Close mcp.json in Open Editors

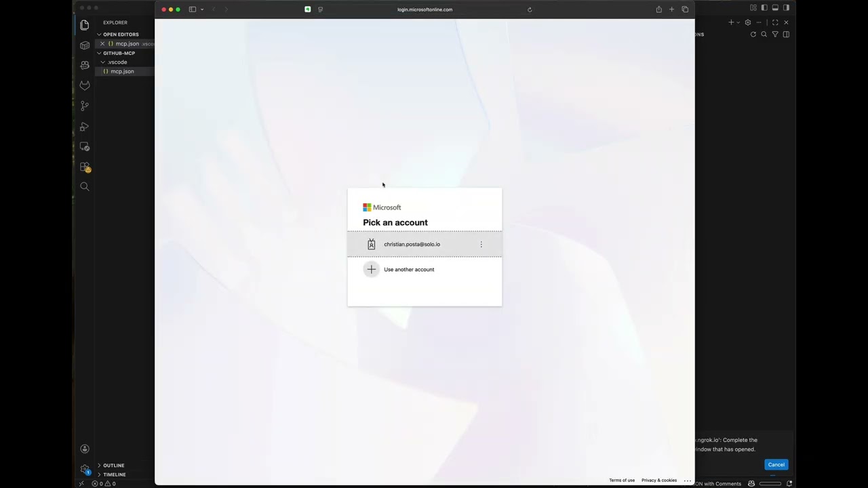pyautogui.click(x=102, y=43)
